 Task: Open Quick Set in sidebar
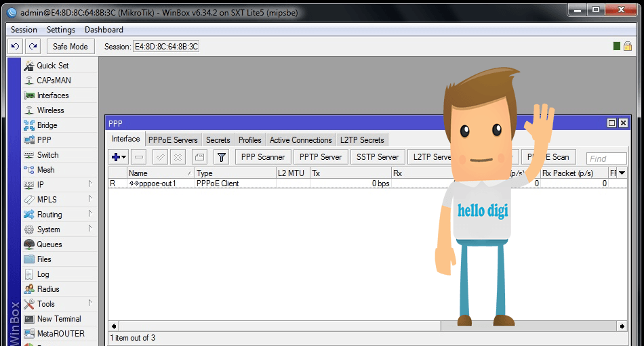pos(60,66)
